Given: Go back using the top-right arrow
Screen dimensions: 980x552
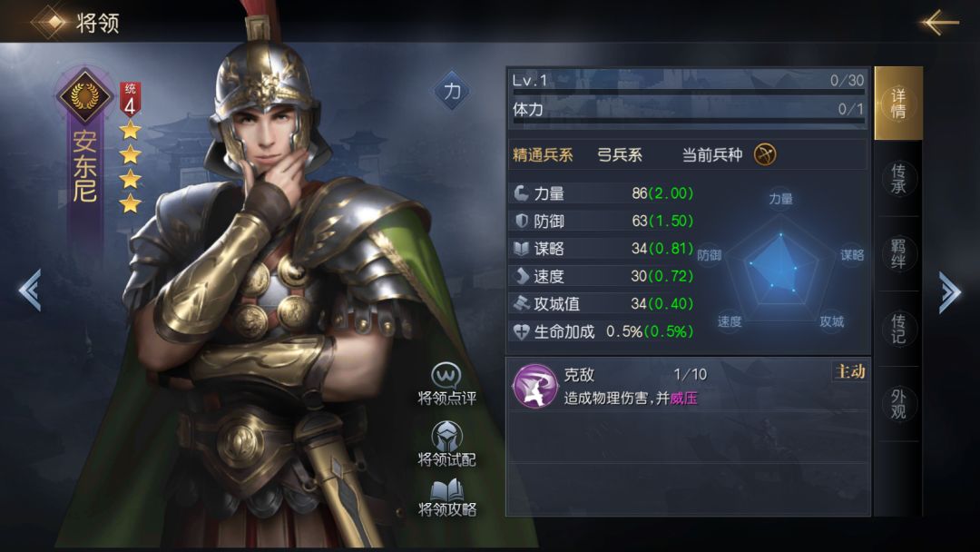Looking at the screenshot, I should point(939,23).
